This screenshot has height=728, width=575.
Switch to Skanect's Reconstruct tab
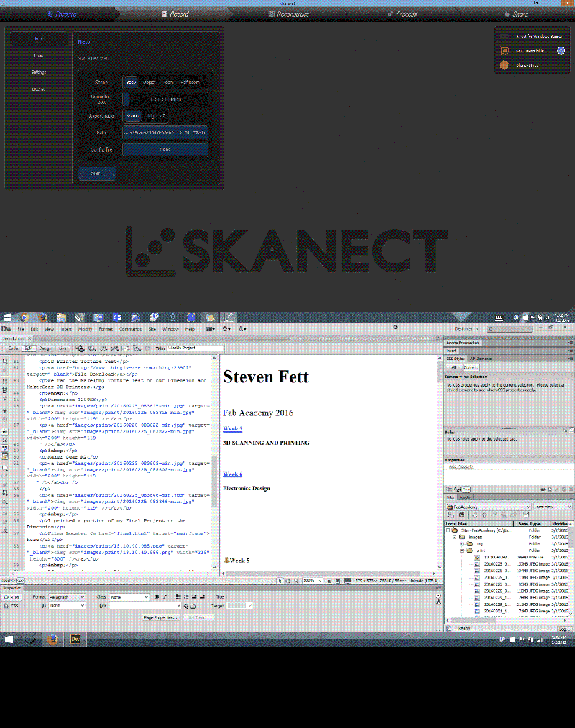[x=288, y=14]
